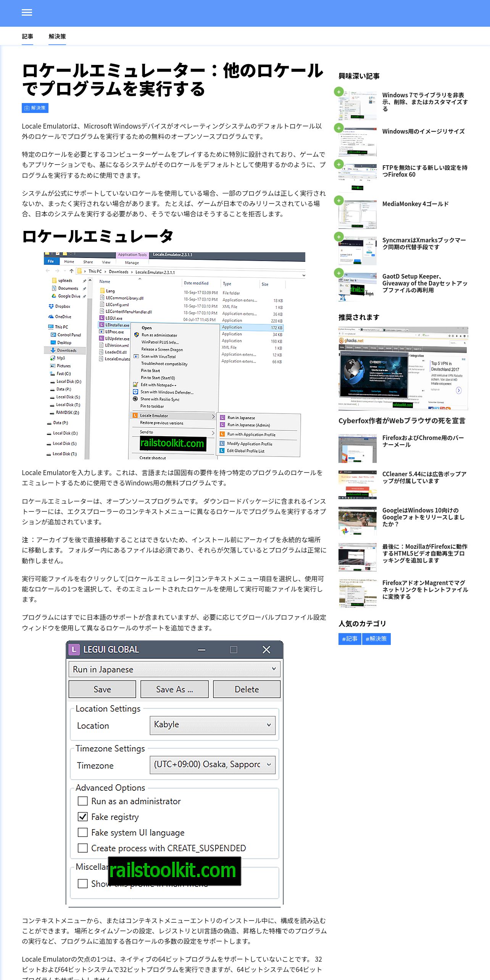Viewport: 490px width, 980px height.
Task: Click the green plus on the Windows 7 libraries thumbnail
Action: [338, 92]
